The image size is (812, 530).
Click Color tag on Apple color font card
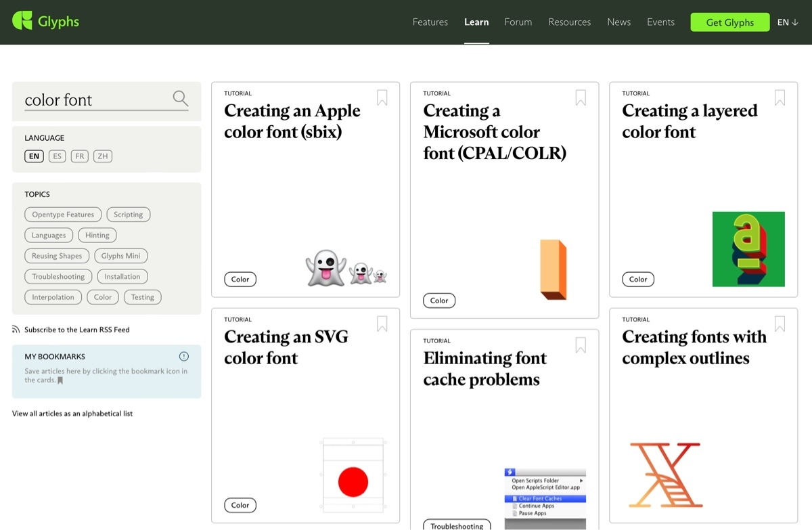[240, 279]
